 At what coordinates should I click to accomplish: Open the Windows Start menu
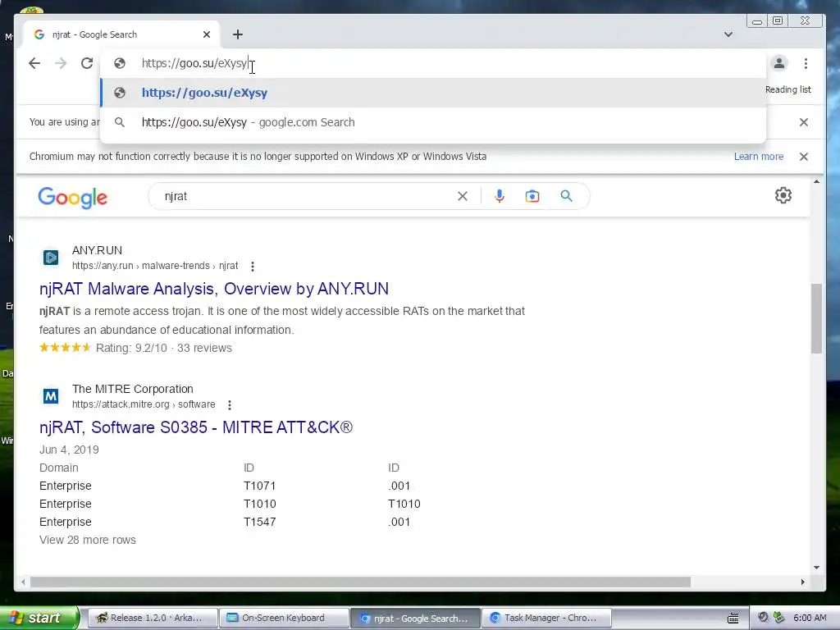tap(39, 618)
